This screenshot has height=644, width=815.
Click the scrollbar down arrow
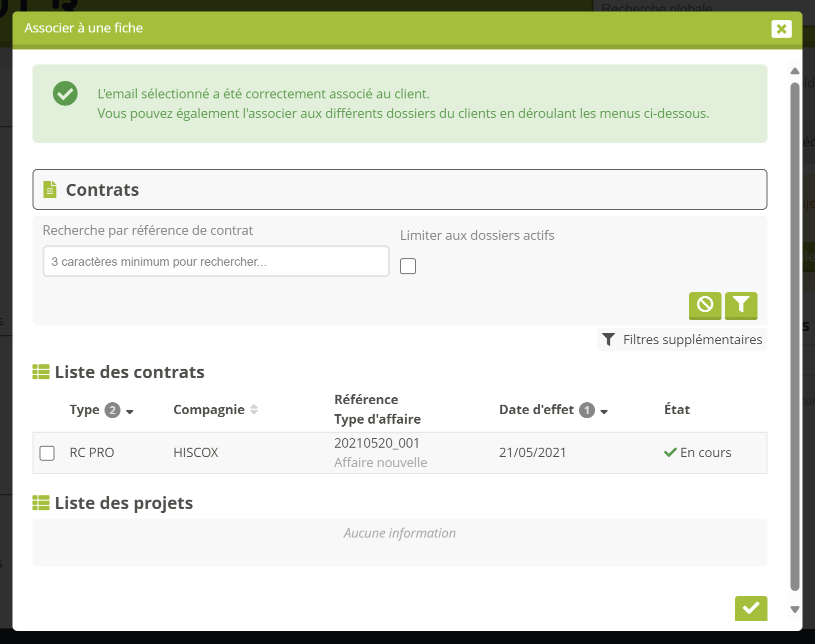(x=794, y=610)
